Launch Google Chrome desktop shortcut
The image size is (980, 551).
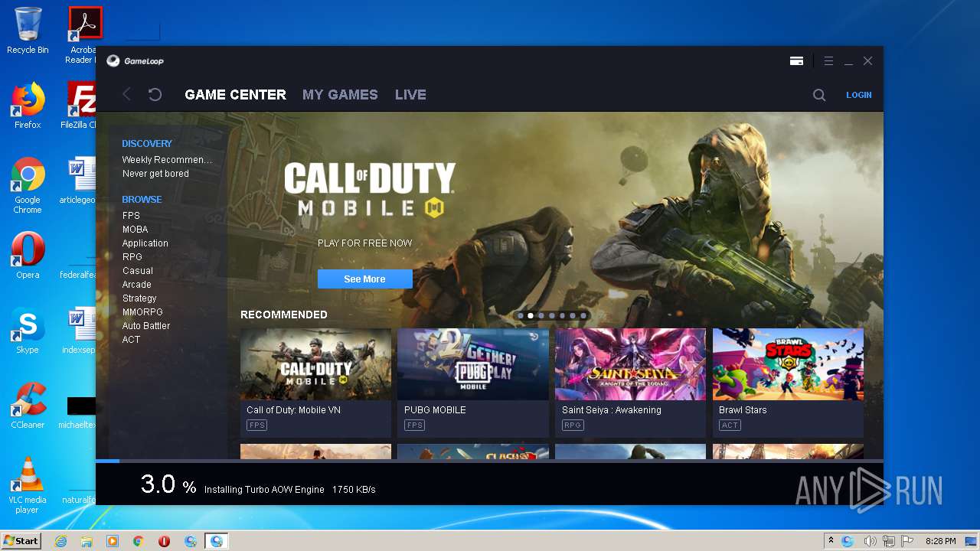click(28, 185)
